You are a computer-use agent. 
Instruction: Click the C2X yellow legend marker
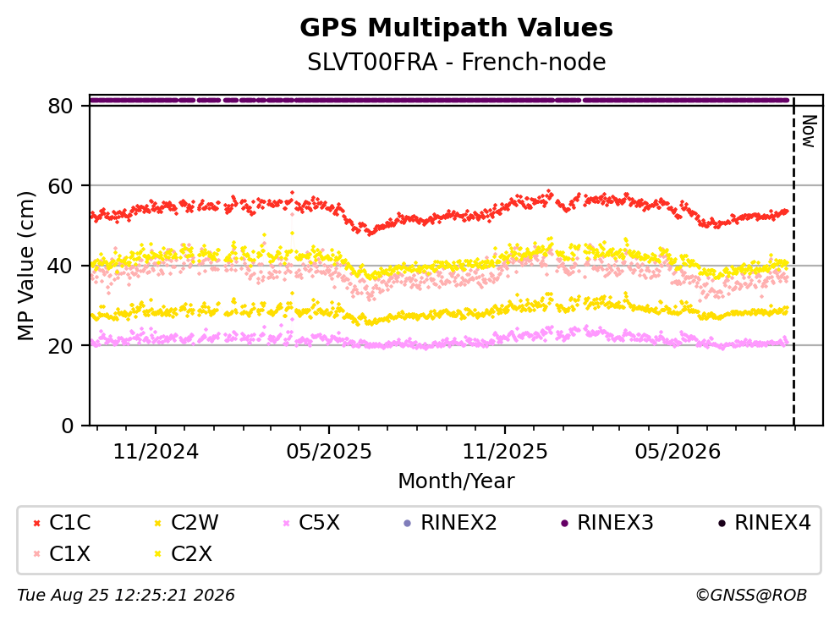coord(157,553)
